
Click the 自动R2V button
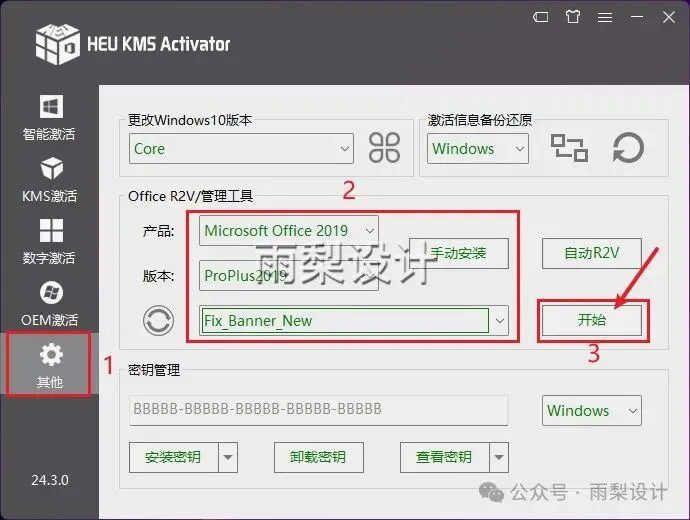click(591, 253)
